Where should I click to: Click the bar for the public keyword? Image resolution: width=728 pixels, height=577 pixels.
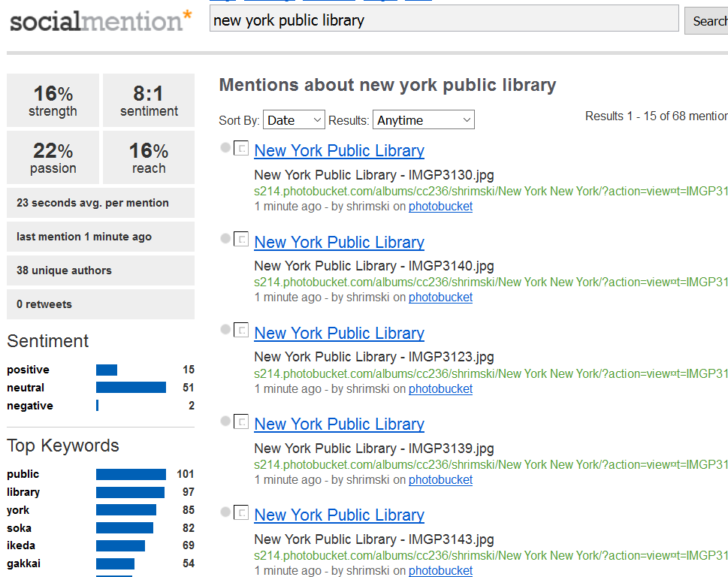click(x=131, y=474)
